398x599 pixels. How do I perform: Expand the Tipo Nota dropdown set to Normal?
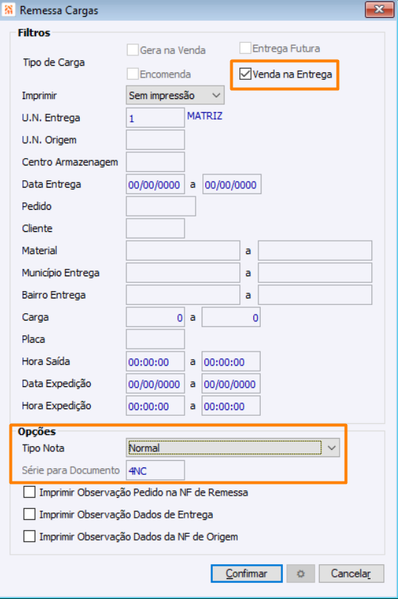point(233,448)
